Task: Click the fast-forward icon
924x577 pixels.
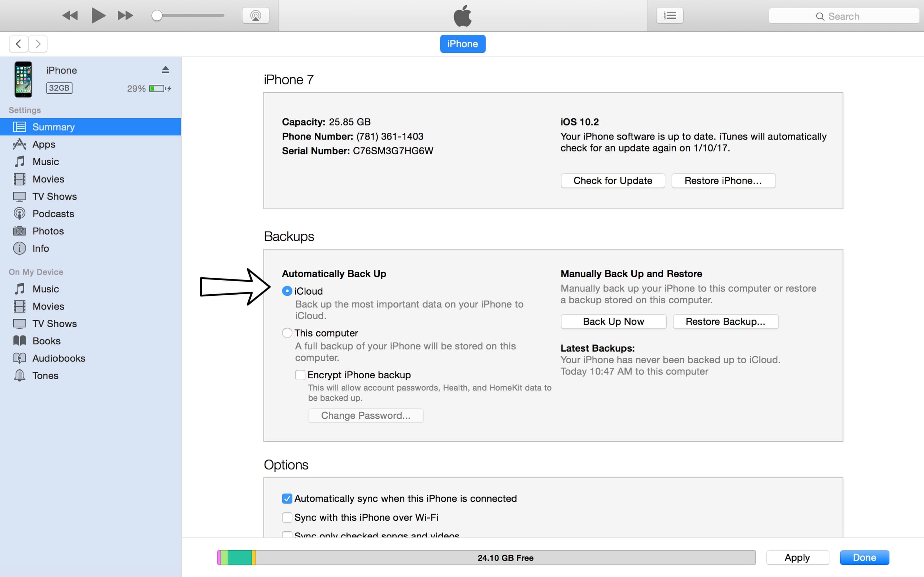Action: click(125, 16)
